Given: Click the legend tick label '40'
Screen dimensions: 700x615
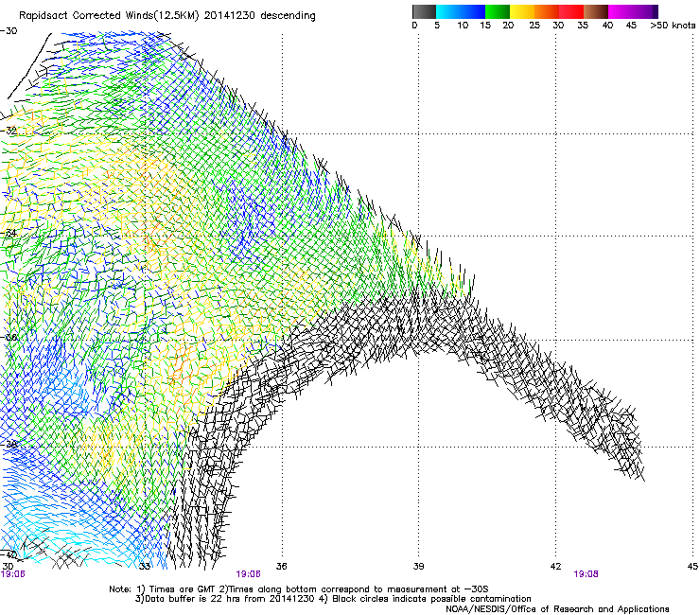Looking at the screenshot, I should pos(607,26).
